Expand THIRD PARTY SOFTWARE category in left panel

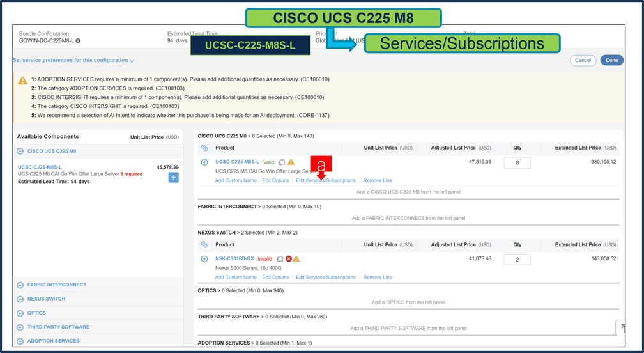click(20, 327)
